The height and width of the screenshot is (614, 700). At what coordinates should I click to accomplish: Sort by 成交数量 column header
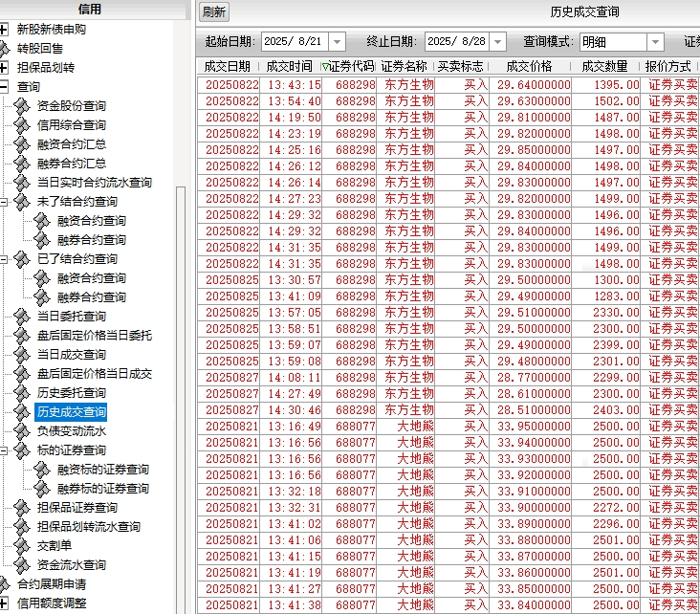point(604,67)
